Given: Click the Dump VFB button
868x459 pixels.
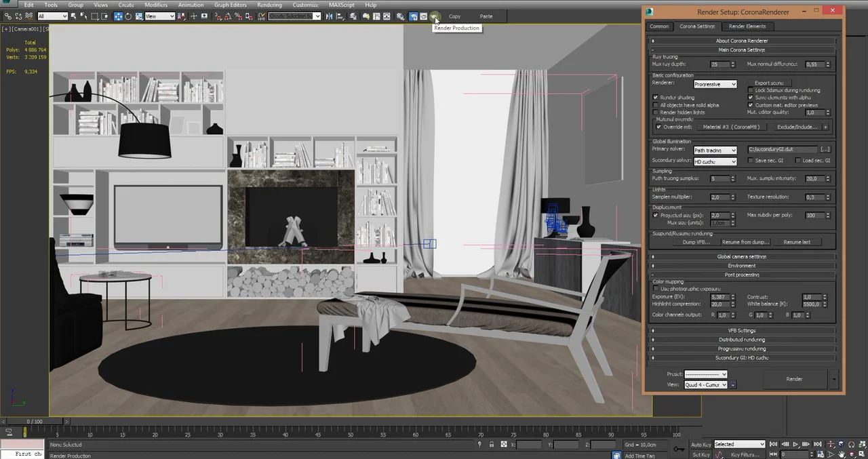Looking at the screenshot, I should coord(698,242).
